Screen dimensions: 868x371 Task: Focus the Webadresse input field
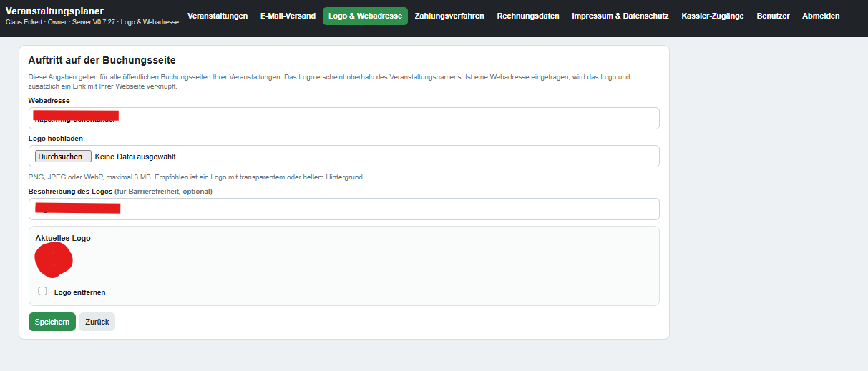344,118
